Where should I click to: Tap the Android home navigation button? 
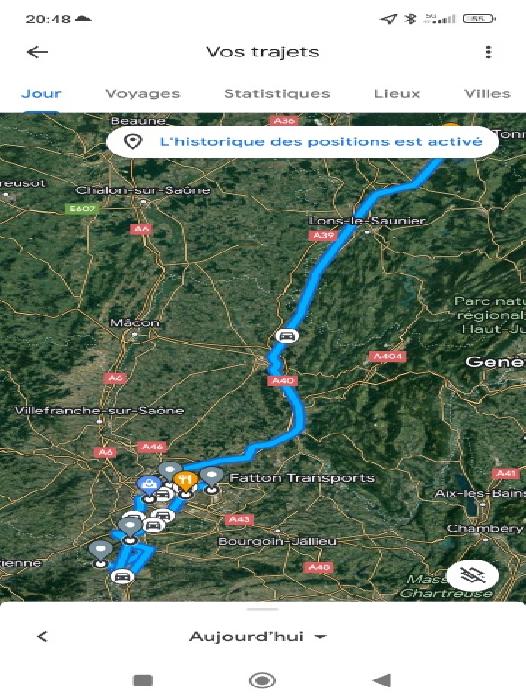point(262,680)
